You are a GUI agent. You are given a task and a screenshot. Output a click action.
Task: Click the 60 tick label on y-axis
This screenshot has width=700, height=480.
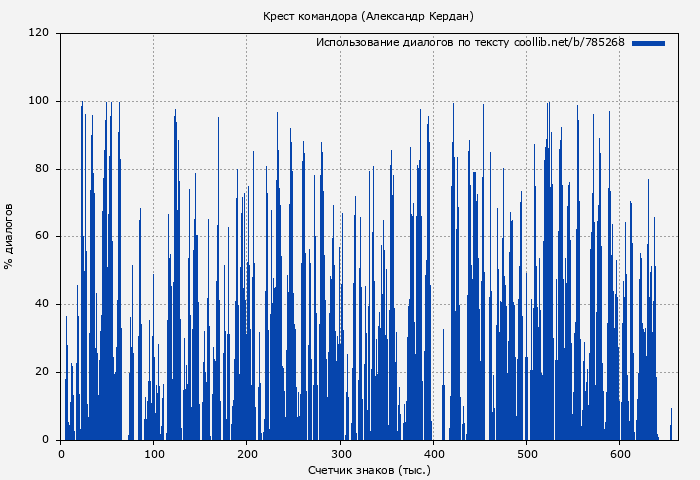tap(42, 237)
